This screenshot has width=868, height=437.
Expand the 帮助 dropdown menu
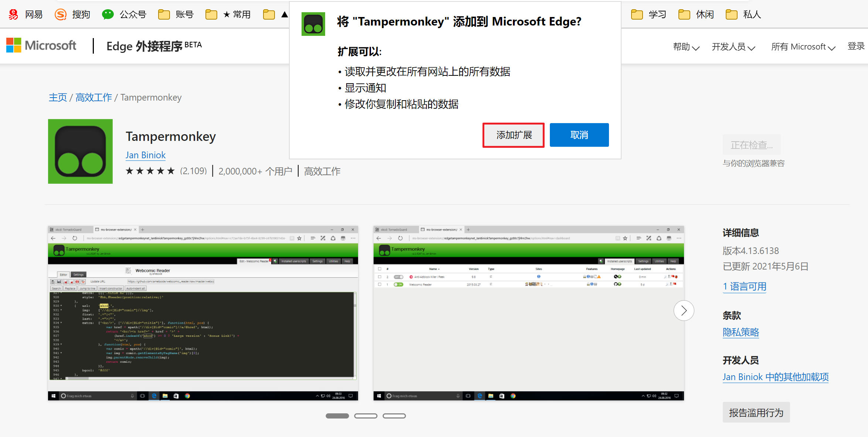pos(686,47)
